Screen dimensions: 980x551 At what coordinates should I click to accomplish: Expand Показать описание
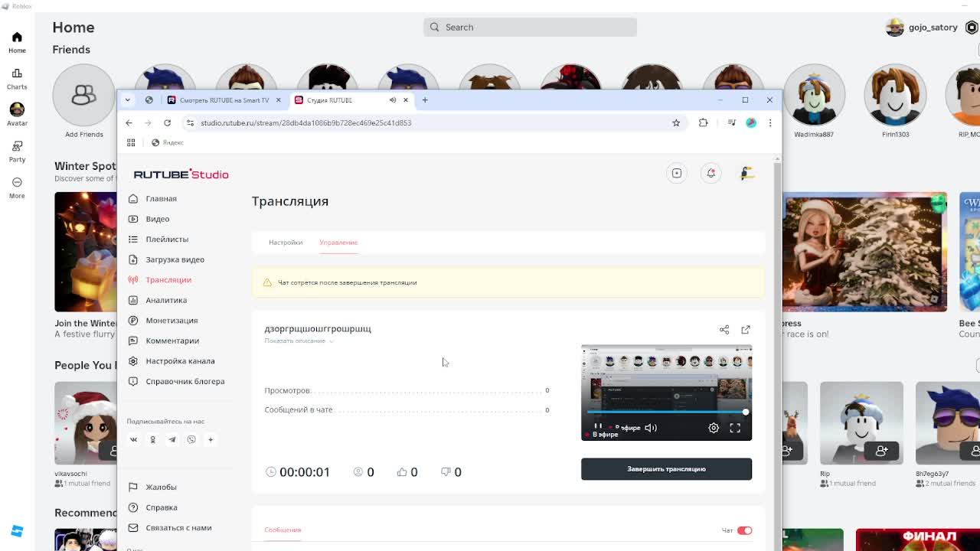pyautogui.click(x=299, y=341)
